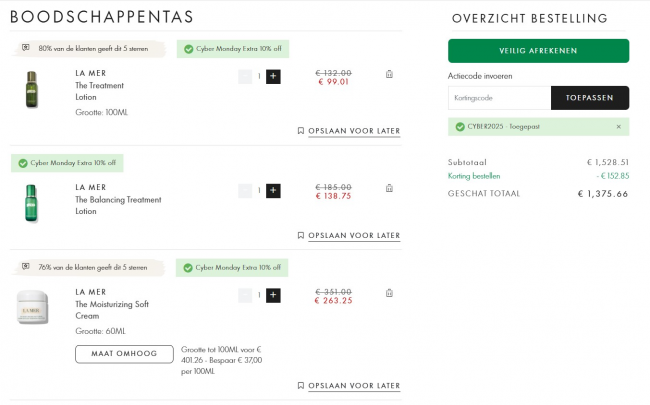Decrease quantity of The Moisturizing Soft Cream

tap(245, 295)
